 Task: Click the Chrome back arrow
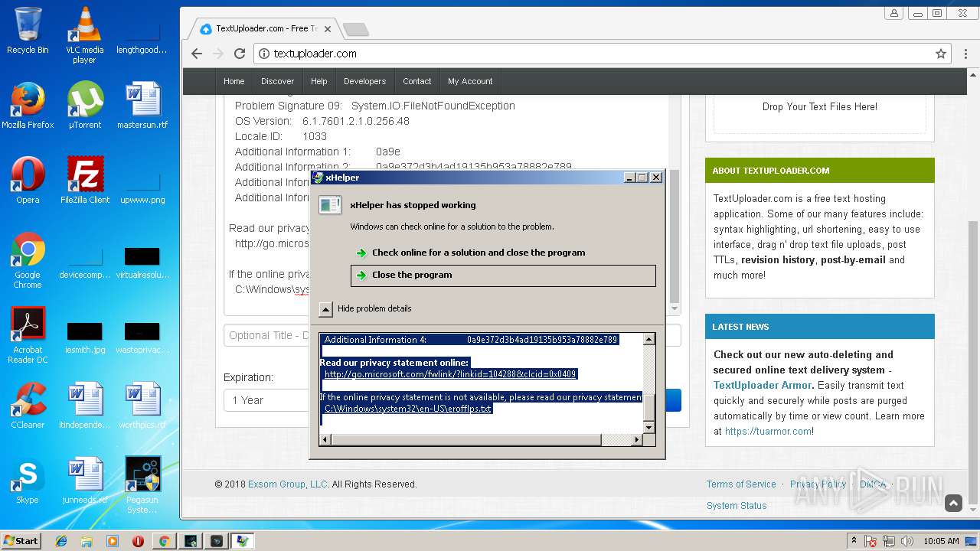tap(197, 54)
